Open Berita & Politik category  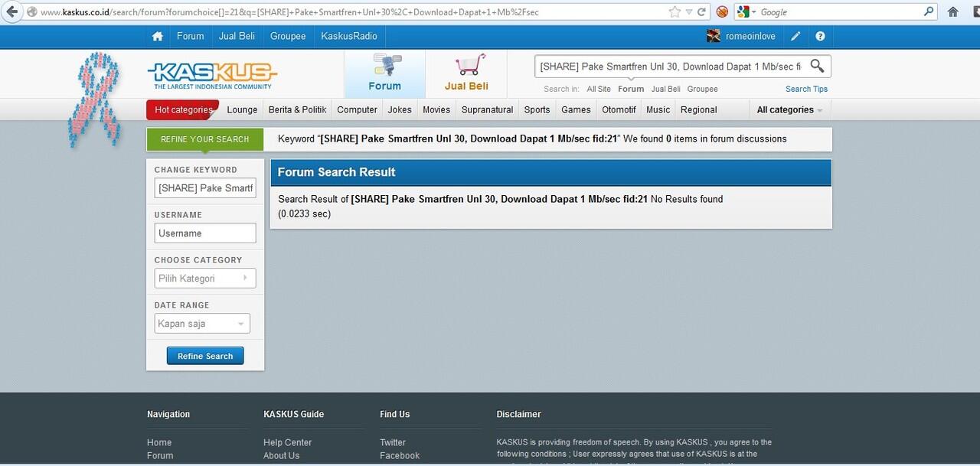297,109
